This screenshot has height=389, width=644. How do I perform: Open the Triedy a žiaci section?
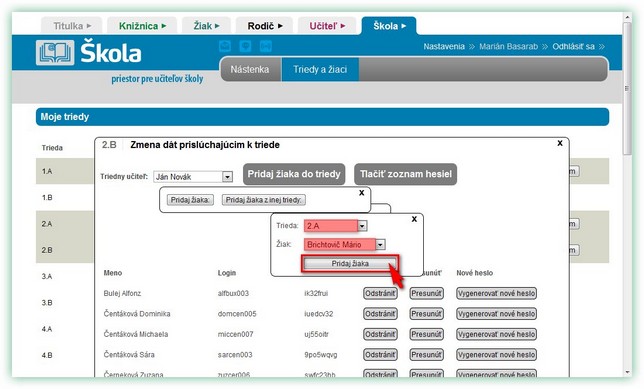click(320, 69)
